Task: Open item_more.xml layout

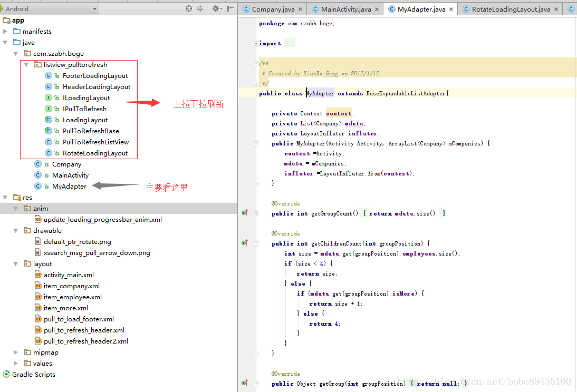Action: 66,308
